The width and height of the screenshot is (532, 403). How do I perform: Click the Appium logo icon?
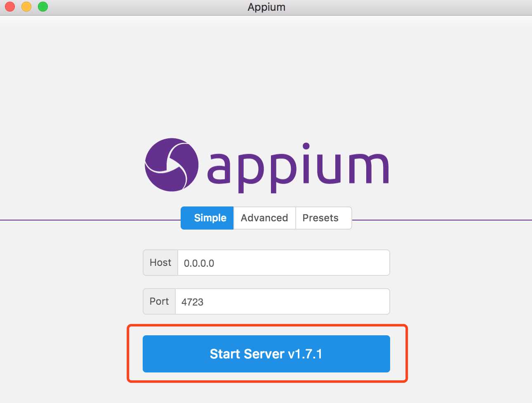[172, 165]
